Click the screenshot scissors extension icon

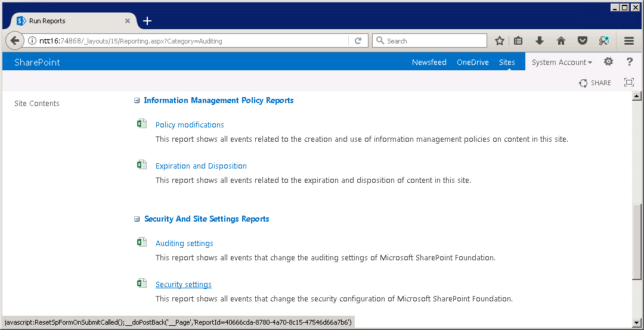[603, 41]
